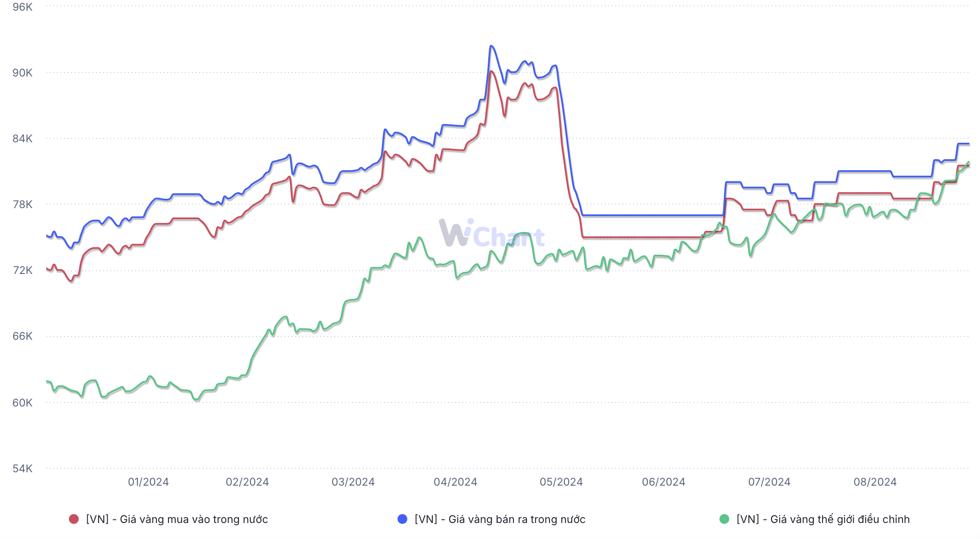The width and height of the screenshot is (980, 539).
Task: Click the 96K y-axis label
Action: 22,7
